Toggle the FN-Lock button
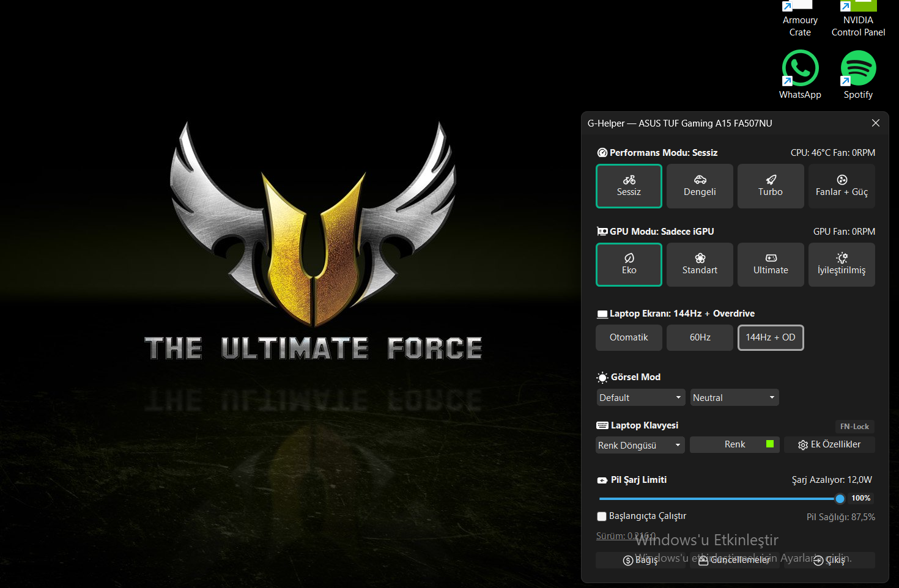899x588 pixels. coord(854,427)
